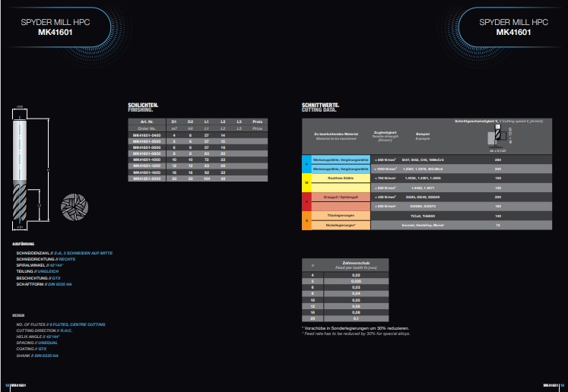Click the Zugfestigkeit column header

385,132
